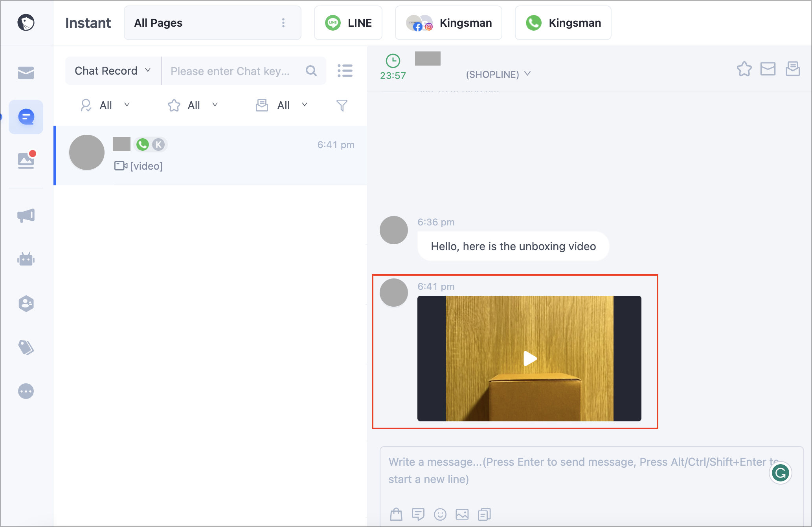Screen dimensions: 812x527
Task: Click the bird logo icon at top-left
Action: 26,22
